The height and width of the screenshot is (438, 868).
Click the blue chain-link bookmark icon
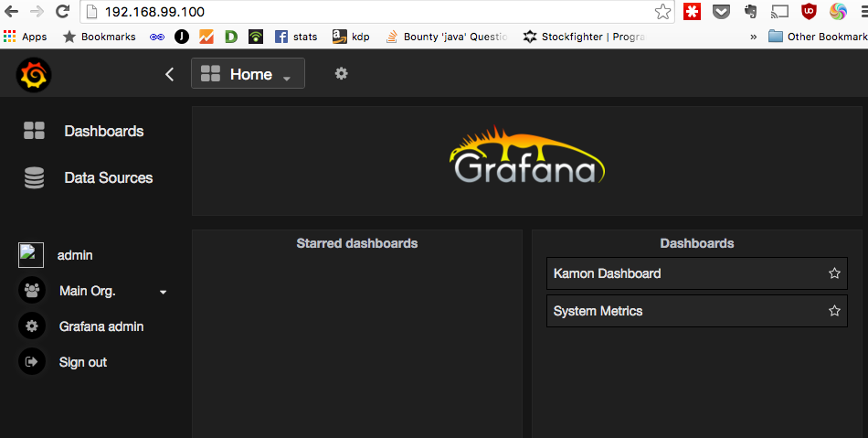click(156, 37)
